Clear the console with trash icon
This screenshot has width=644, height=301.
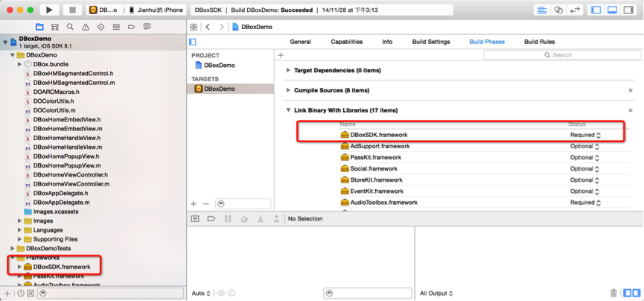coord(613,294)
